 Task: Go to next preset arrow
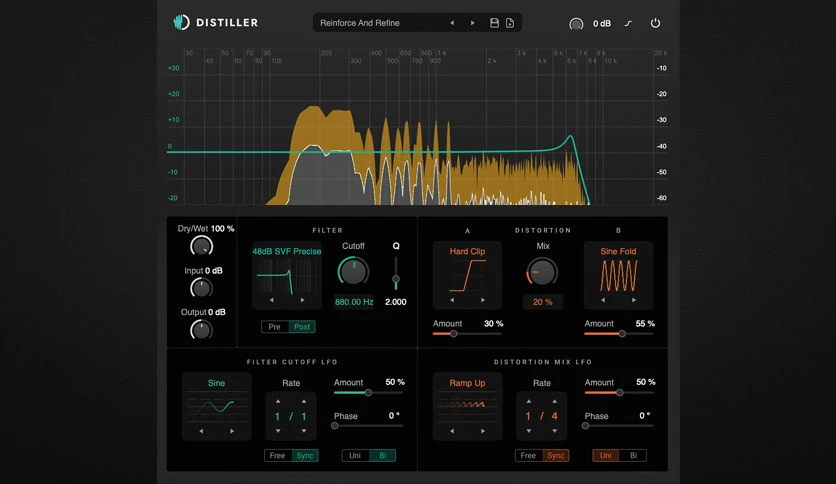click(x=472, y=23)
